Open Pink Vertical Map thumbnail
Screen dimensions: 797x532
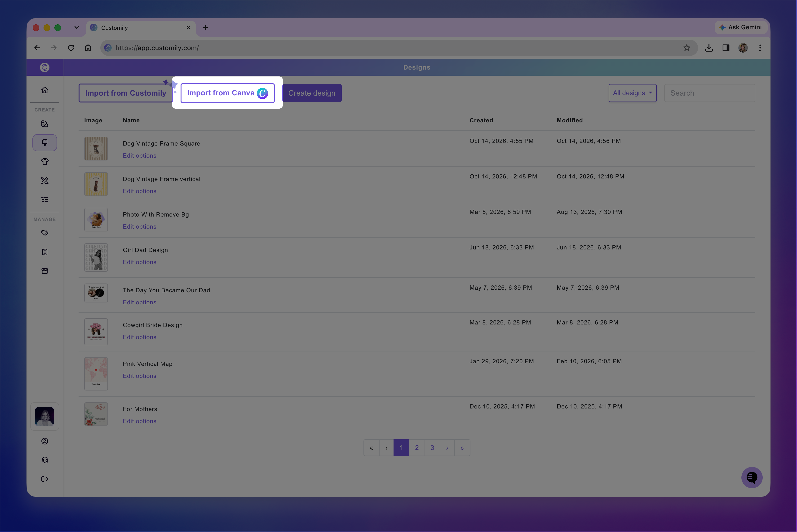coord(96,373)
